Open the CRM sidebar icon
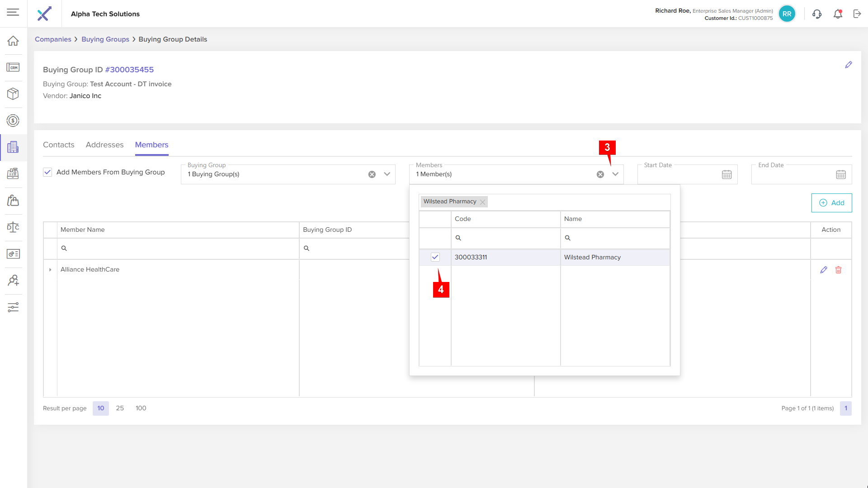Viewport: 868px width, 488px height. (x=13, y=67)
